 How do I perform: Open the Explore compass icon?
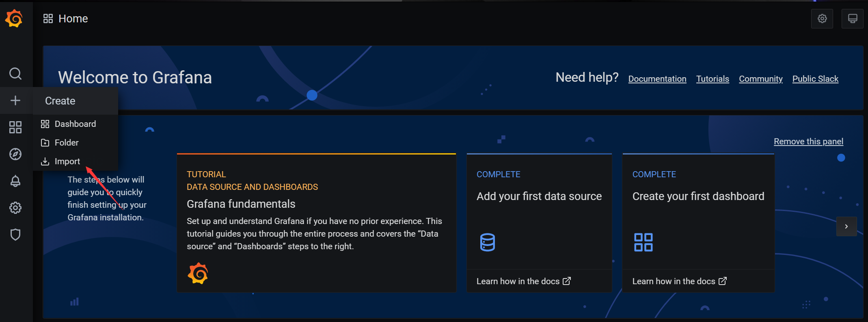coord(15,154)
